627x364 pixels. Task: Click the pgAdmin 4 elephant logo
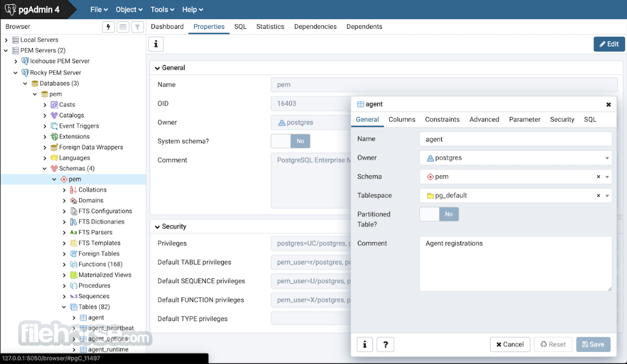[x=10, y=9]
